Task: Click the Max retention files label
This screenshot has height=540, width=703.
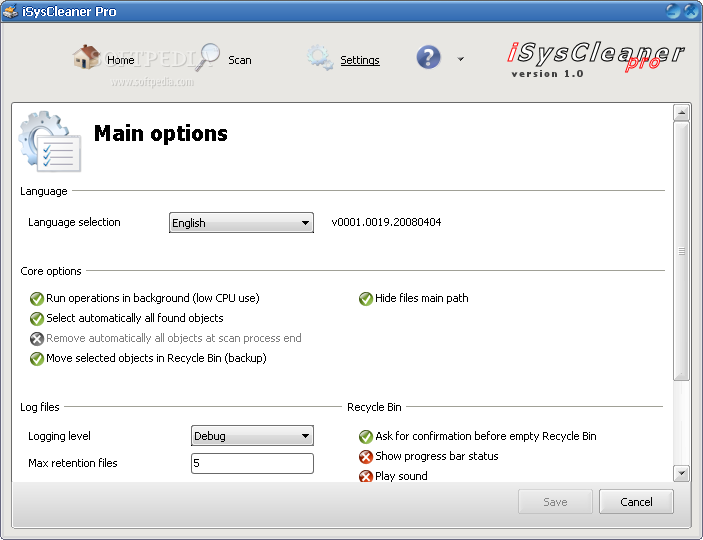Action: tap(73, 463)
